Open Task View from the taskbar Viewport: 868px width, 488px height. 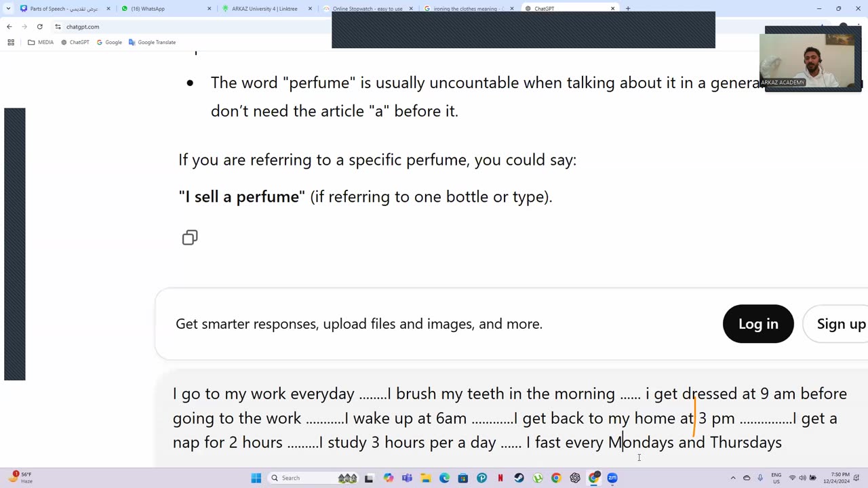(x=369, y=478)
